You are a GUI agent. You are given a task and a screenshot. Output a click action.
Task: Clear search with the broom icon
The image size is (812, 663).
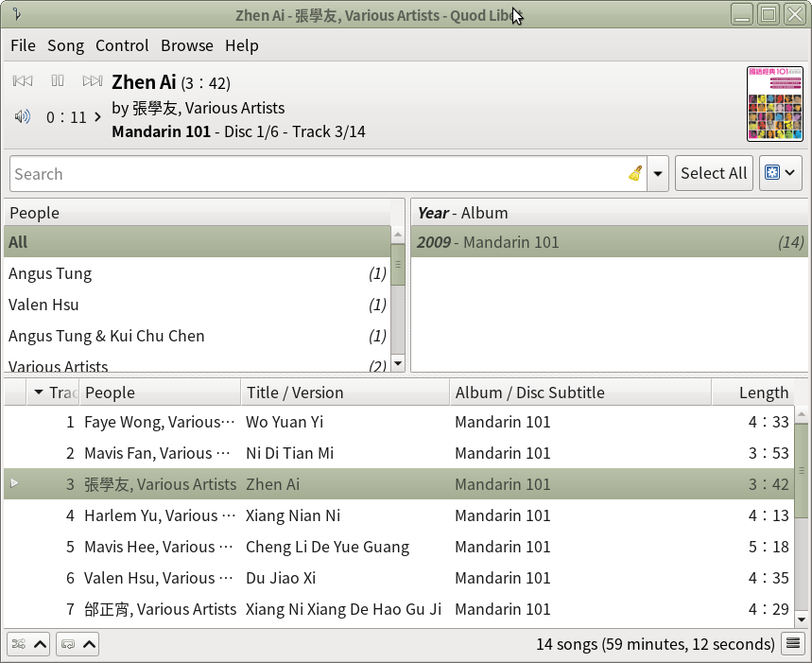pos(635,173)
